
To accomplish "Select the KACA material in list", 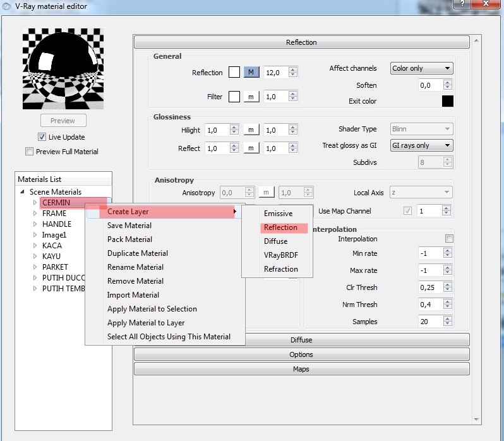I will (x=52, y=246).
